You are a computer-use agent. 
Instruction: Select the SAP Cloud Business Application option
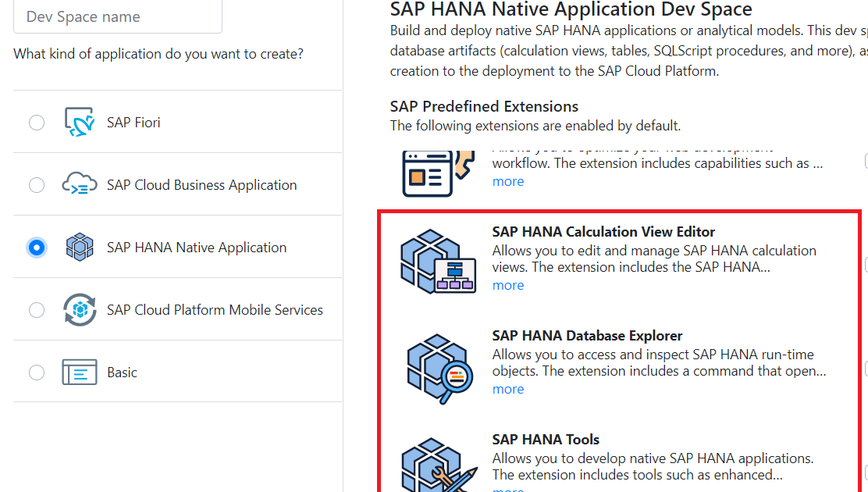pyautogui.click(x=37, y=185)
